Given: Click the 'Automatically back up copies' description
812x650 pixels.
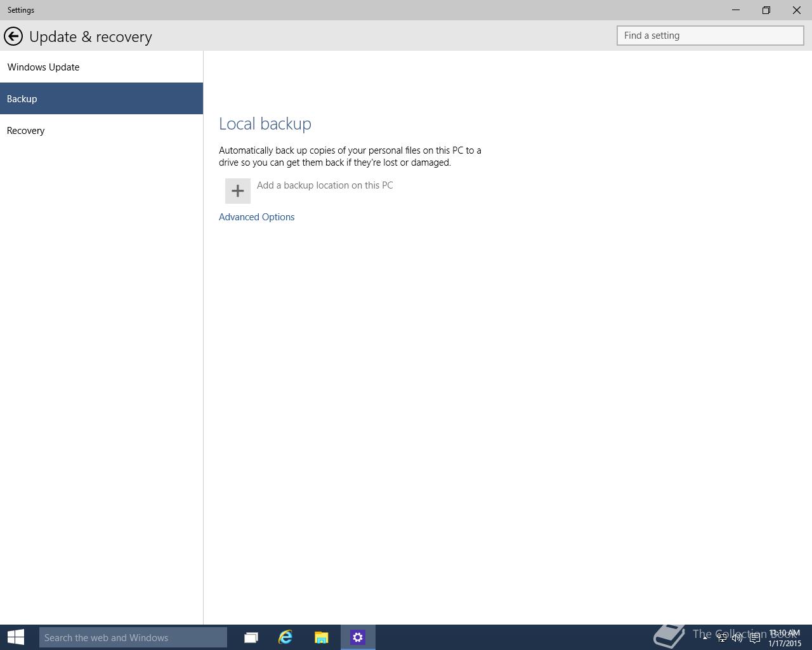Looking at the screenshot, I should [350, 156].
